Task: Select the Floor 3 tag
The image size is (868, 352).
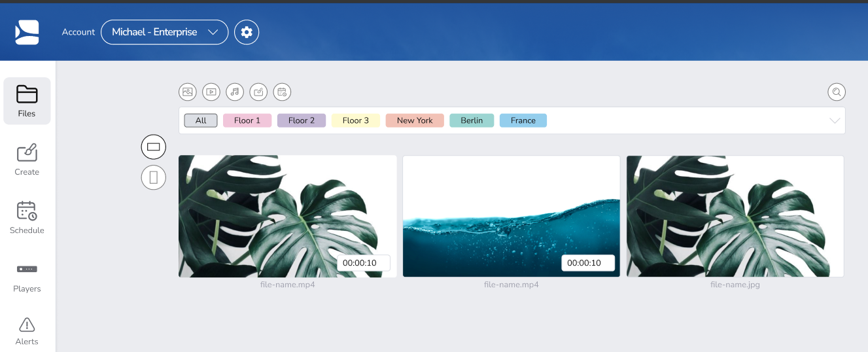Action: 356,120
